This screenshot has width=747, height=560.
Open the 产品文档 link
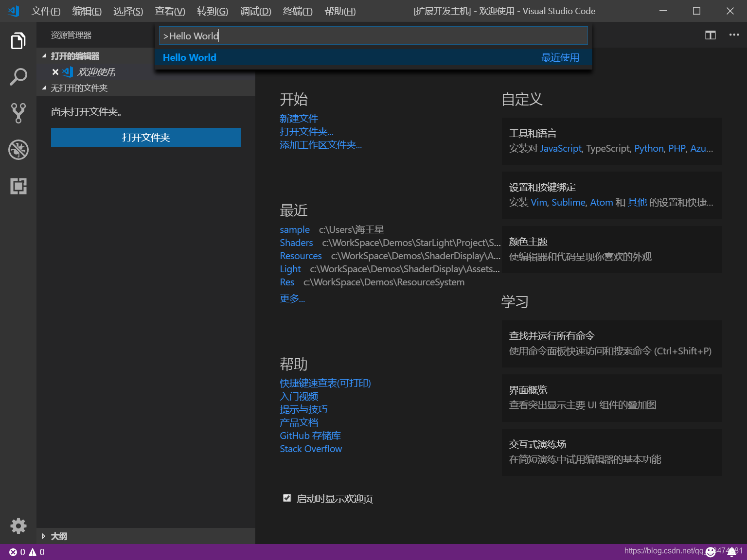pos(299,422)
